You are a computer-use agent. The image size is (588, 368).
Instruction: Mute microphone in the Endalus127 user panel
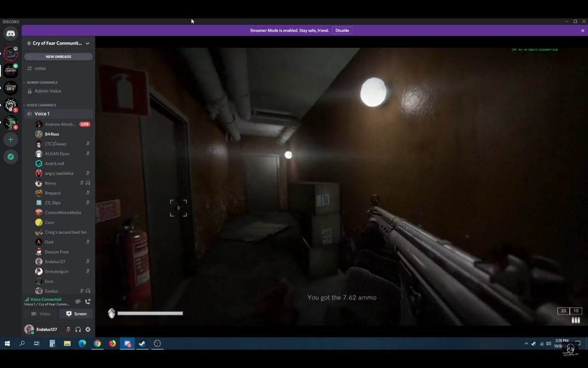pyautogui.click(x=68, y=329)
